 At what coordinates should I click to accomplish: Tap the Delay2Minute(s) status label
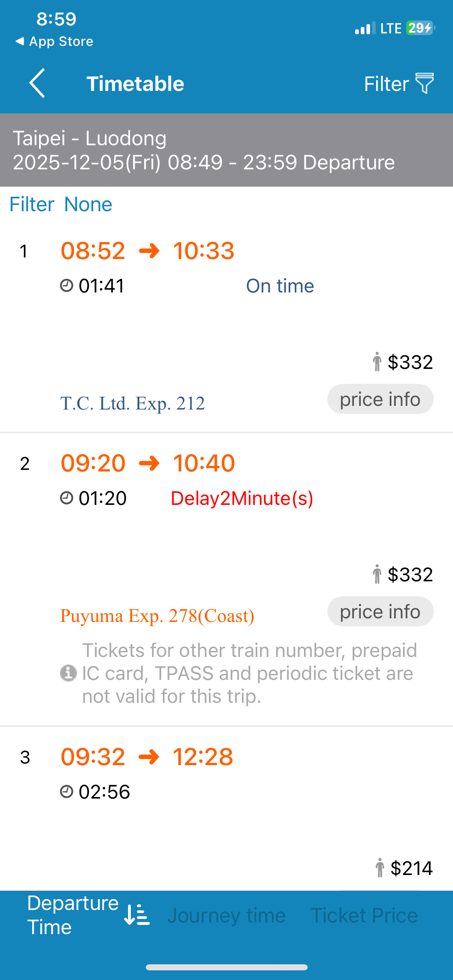242,498
